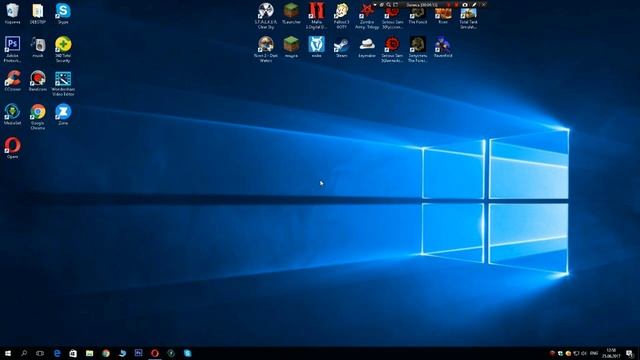Viewport: 640px width, 360px height.
Task: Switch the ENG input language indicator
Action: [594, 353]
